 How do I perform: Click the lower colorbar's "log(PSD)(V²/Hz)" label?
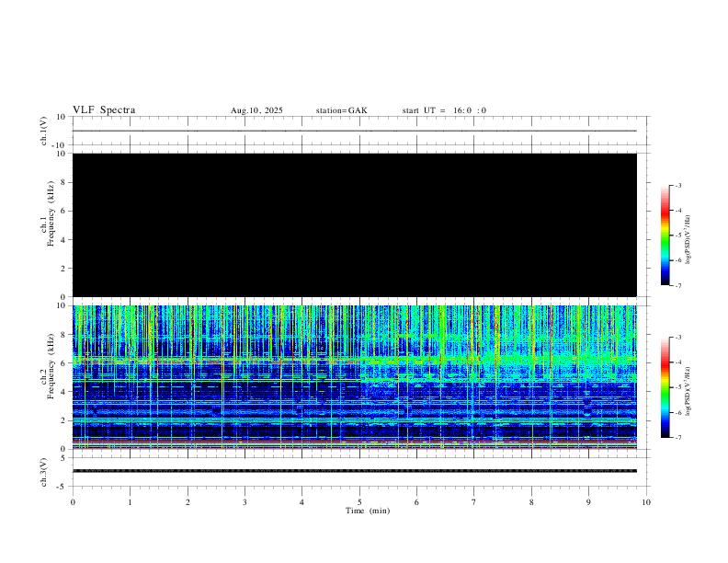tap(688, 391)
